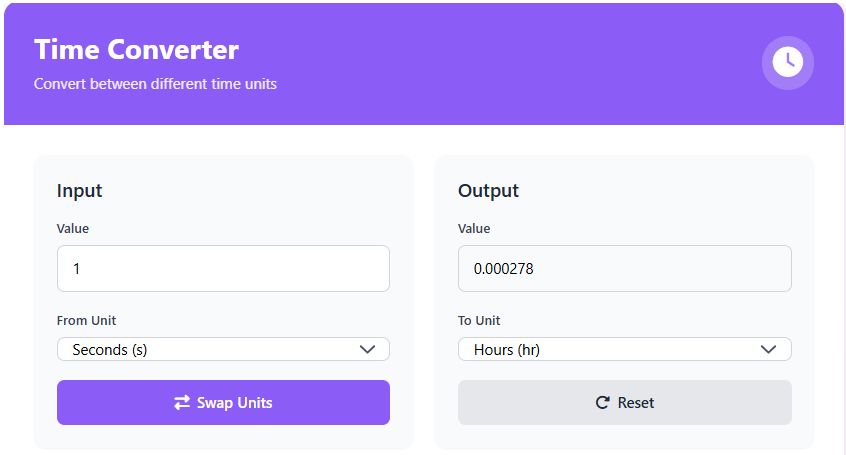Expand the From Unit chevron arrow

click(367, 349)
